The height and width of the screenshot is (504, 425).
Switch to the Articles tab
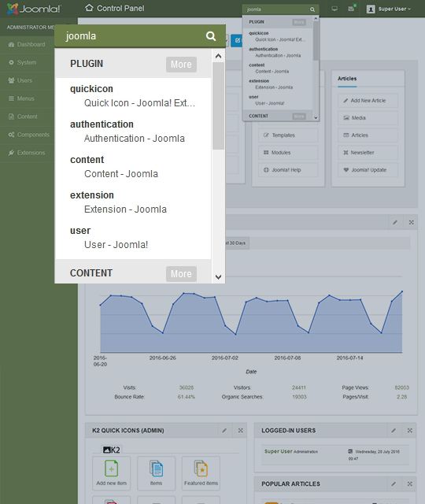[347, 79]
